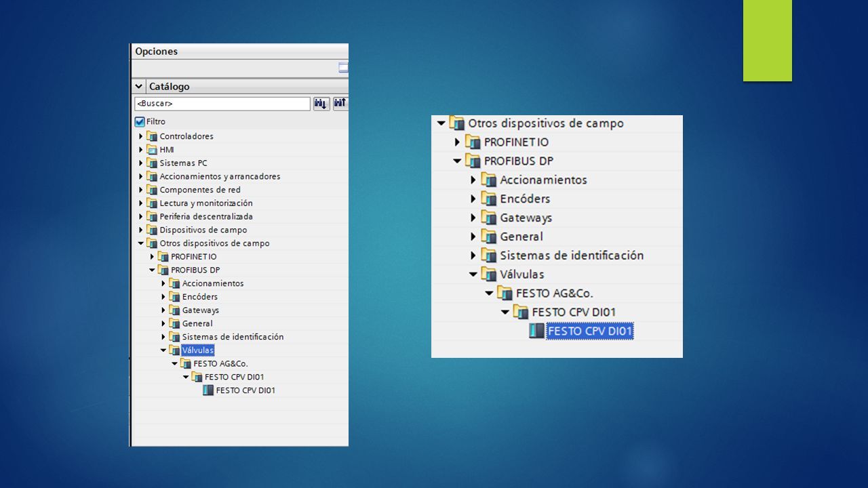Viewport: 868px width, 488px height.
Task: Expand the PROFINET IO arrow in the enlarged tree
Action: [x=458, y=142]
